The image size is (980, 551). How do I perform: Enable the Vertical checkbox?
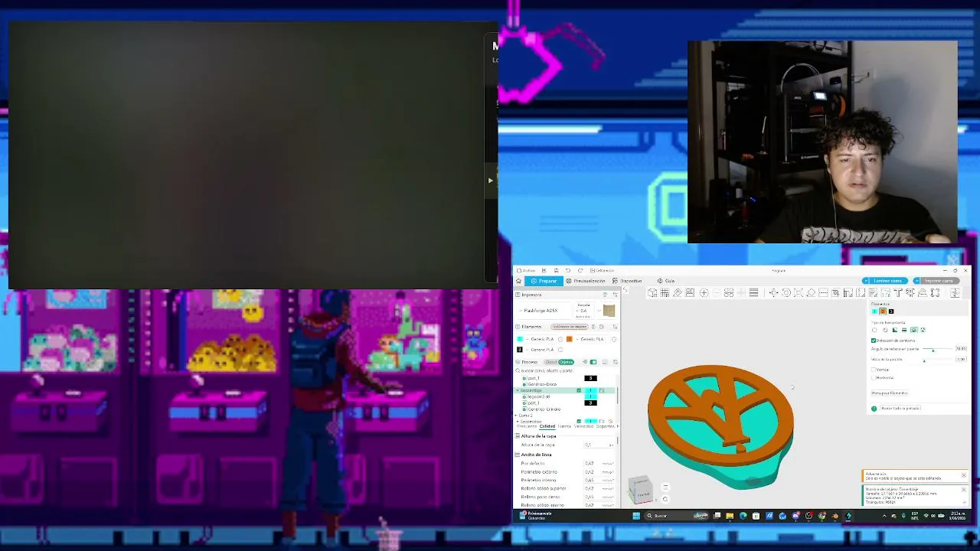click(x=874, y=370)
